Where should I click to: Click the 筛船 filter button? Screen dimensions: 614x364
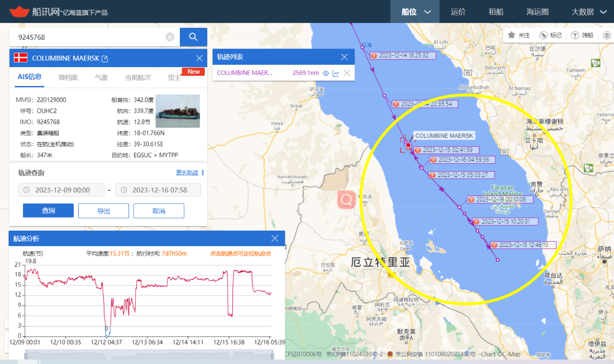[582, 35]
